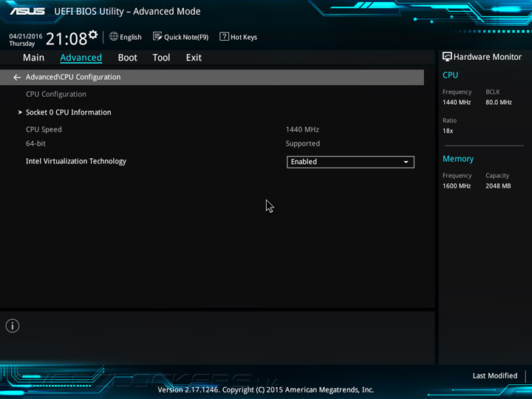Click the Memory heading in Hardware Monitor
532x399 pixels.
coord(458,159)
